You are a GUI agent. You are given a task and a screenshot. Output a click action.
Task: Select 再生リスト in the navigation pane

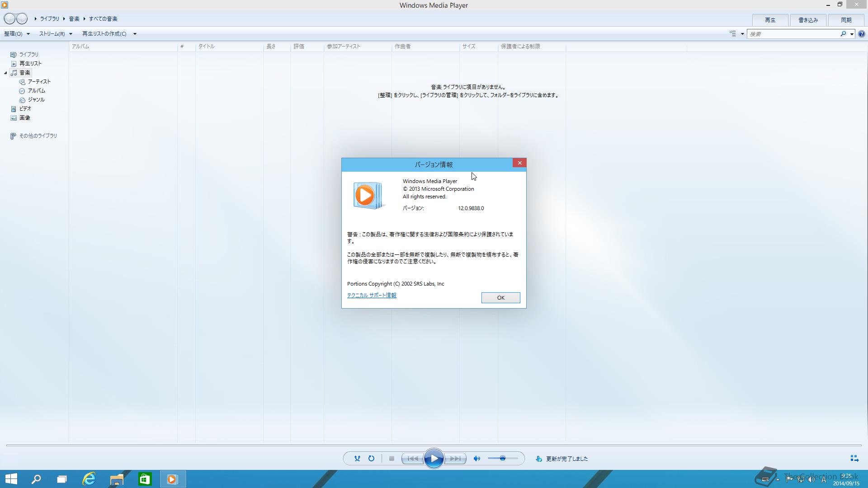30,63
